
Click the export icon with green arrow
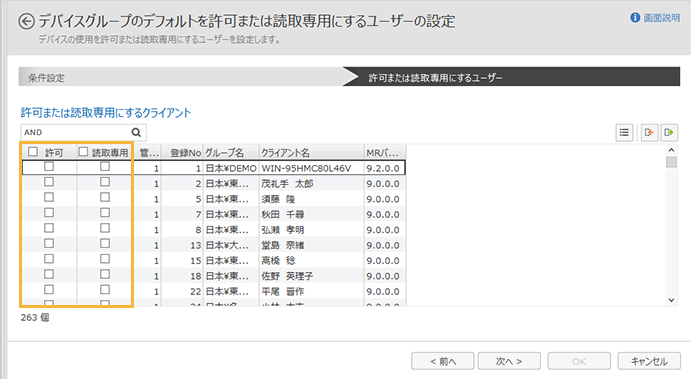tap(669, 132)
